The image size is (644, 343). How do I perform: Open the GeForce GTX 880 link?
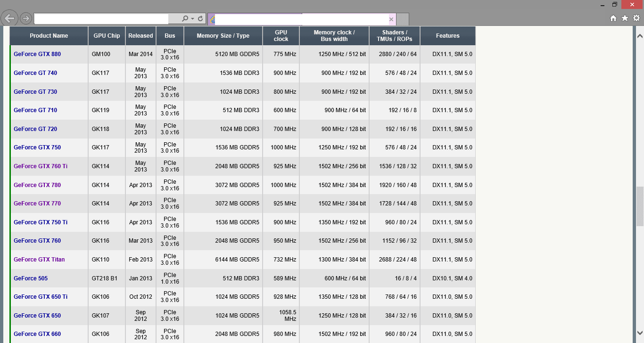point(37,54)
